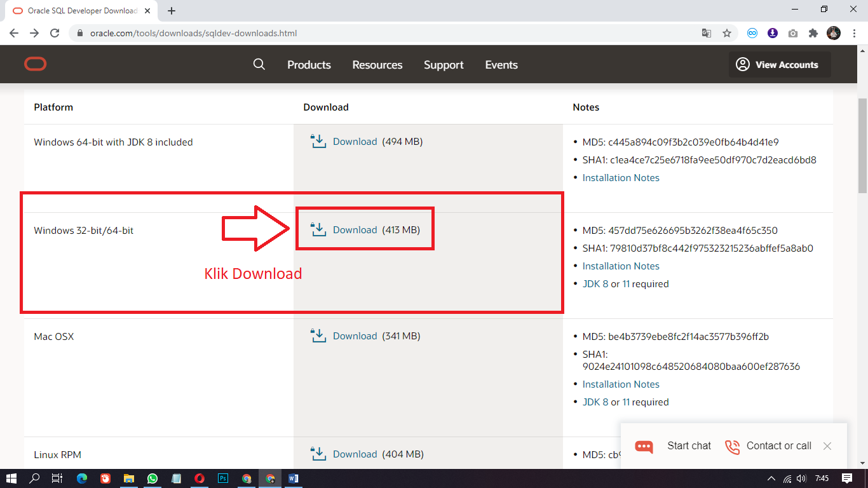Click the View Accounts button
868x488 pixels.
(780, 65)
